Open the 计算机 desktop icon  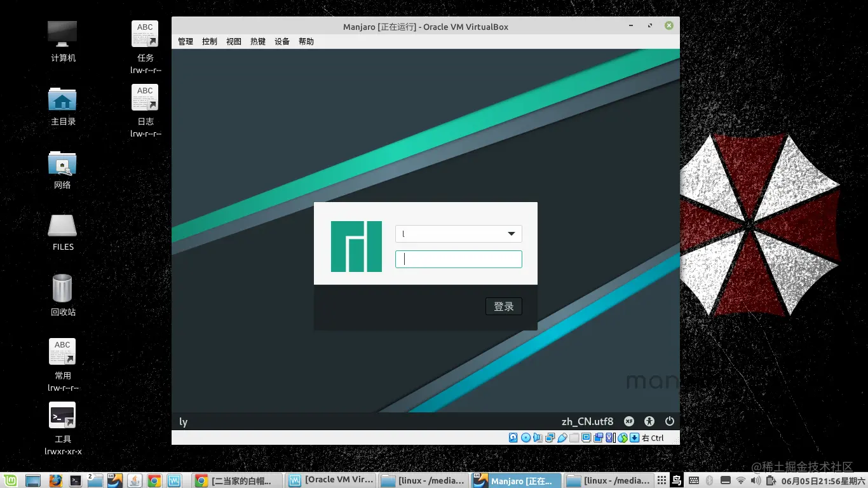[x=63, y=41]
